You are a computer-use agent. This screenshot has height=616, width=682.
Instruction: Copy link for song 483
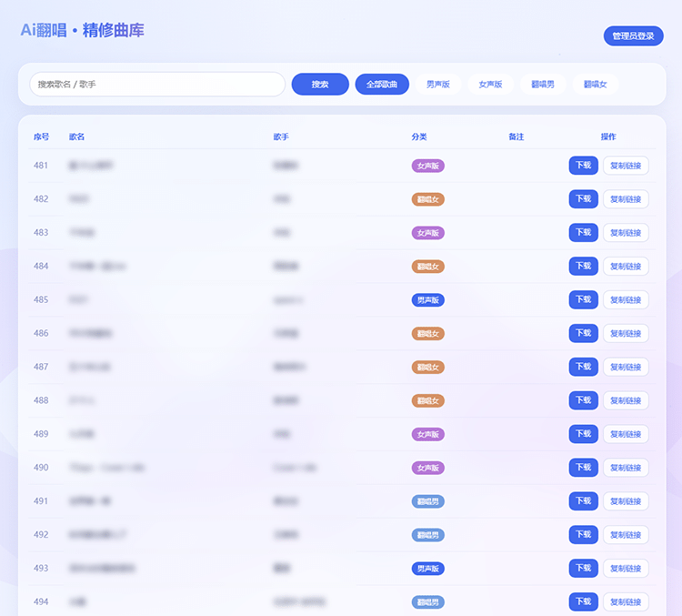[x=626, y=232]
